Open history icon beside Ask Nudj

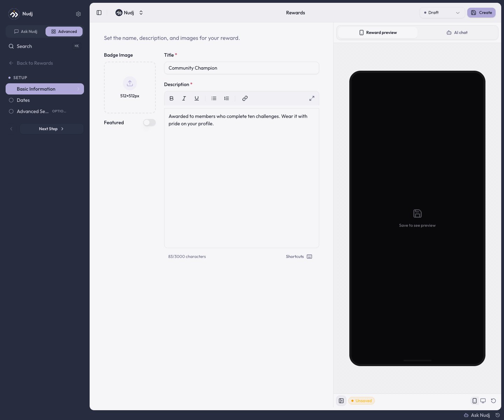coord(497,415)
